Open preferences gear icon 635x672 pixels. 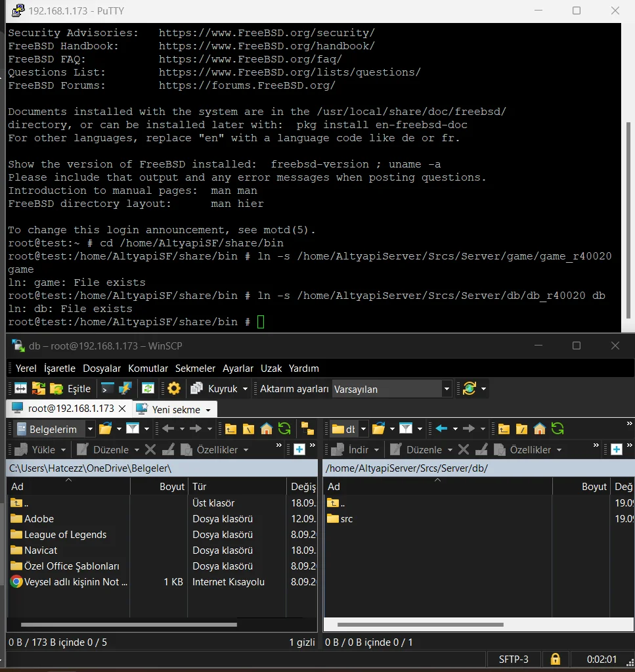tap(174, 389)
